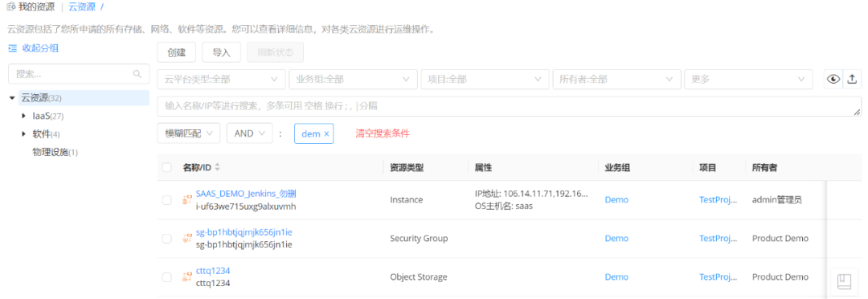Click the IP地址 attribute text in Instance row
This screenshot has width=868, height=299.
tap(531, 195)
